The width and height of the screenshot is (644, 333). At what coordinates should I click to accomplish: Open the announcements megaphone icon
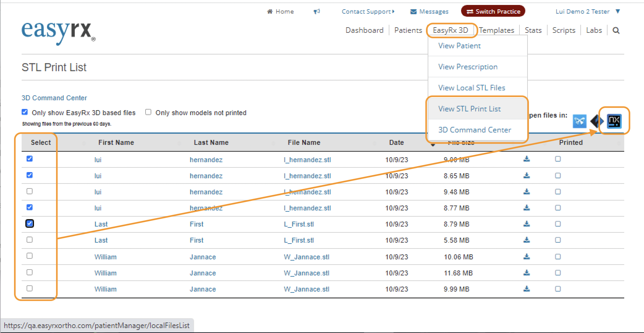tap(317, 11)
